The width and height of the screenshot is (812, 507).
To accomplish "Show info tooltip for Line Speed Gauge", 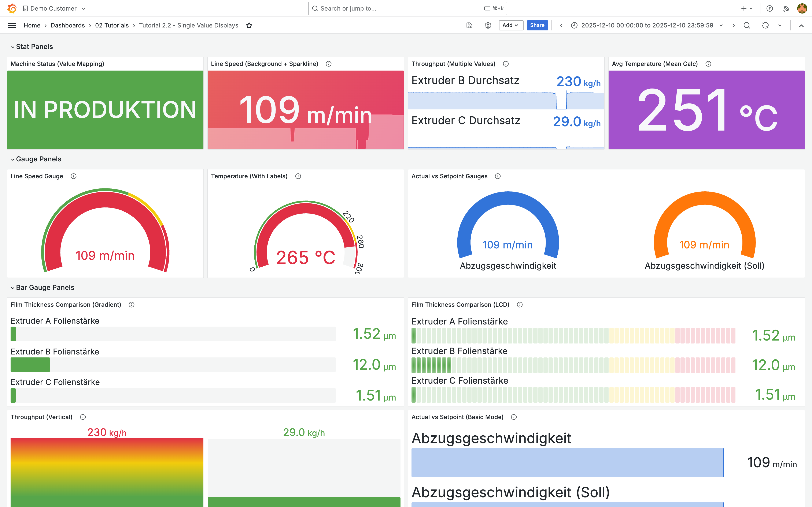I will pos(74,176).
